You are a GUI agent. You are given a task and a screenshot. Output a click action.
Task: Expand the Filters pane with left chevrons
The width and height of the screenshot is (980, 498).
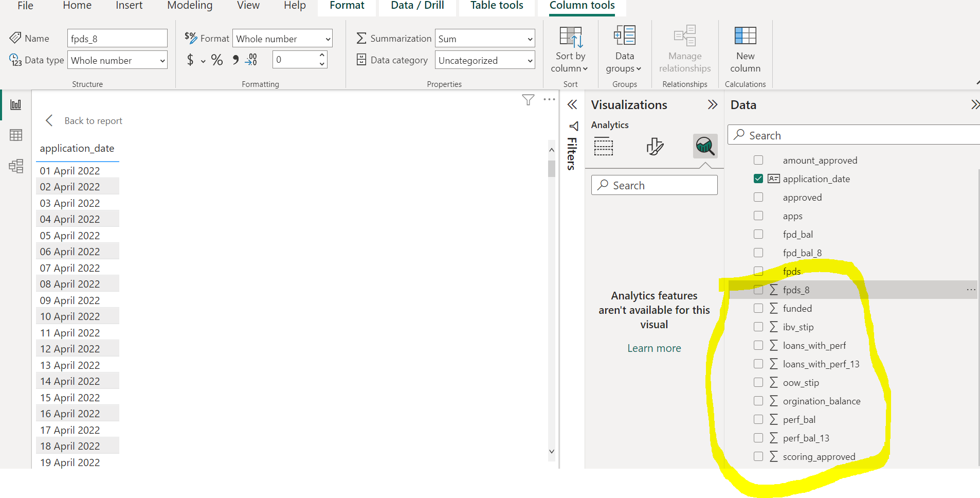[x=572, y=105]
